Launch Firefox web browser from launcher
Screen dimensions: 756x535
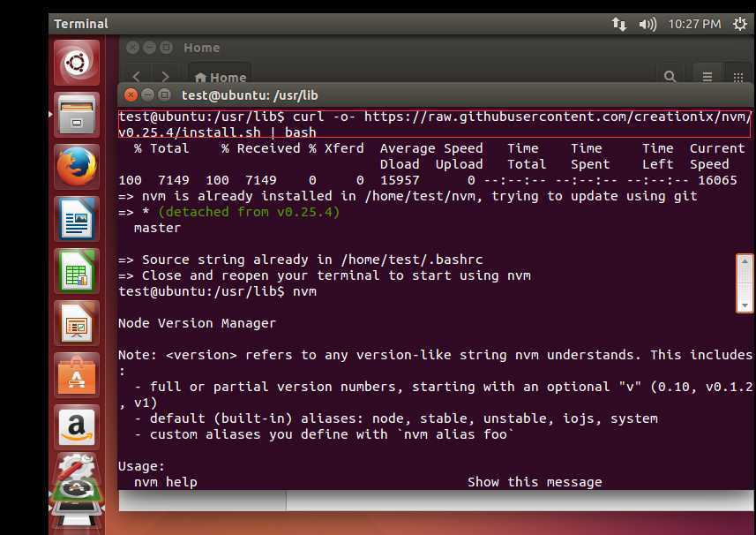77,167
